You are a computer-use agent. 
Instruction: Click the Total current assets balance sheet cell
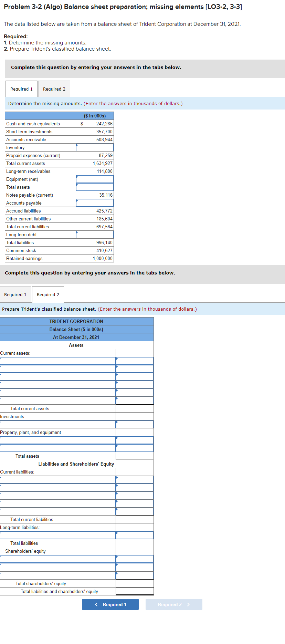[x=135, y=408]
